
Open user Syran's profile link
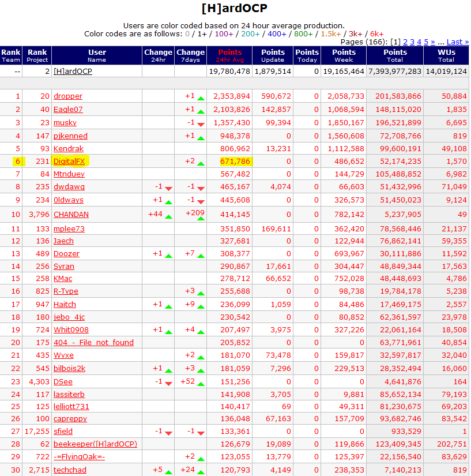(63, 267)
